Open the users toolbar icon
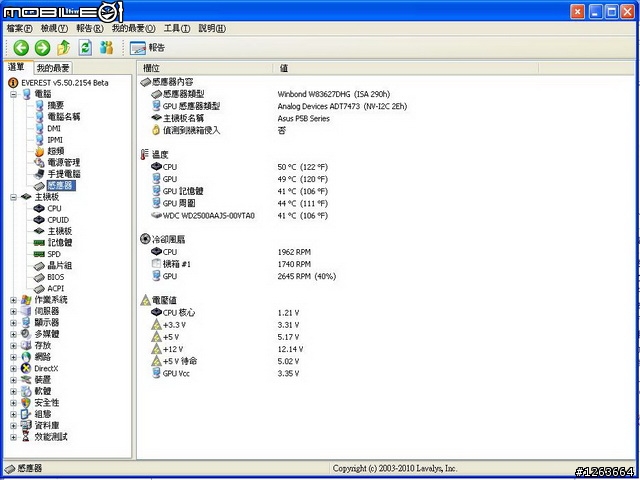 click(106, 48)
